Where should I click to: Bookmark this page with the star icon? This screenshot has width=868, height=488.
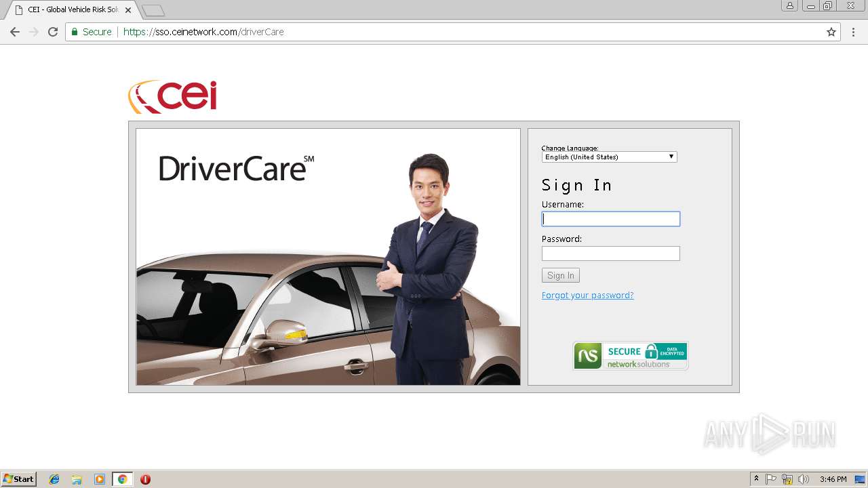[831, 32]
